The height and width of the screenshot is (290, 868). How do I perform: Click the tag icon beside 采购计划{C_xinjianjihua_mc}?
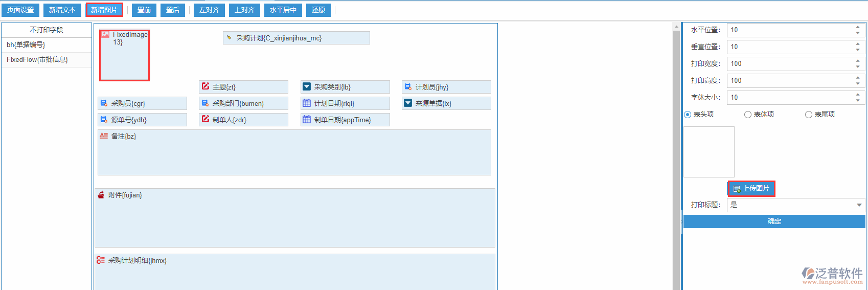pyautogui.click(x=229, y=38)
